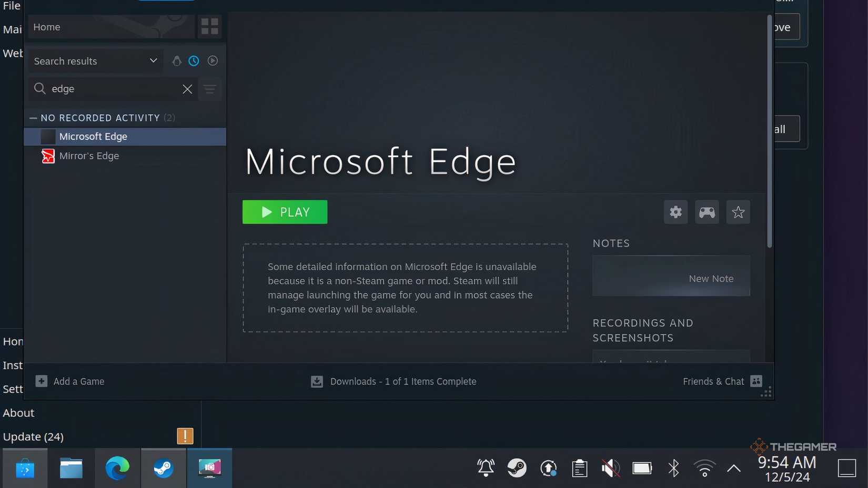Toggle the Linux penguin games filter
The width and height of the screenshot is (868, 488).
[177, 61]
